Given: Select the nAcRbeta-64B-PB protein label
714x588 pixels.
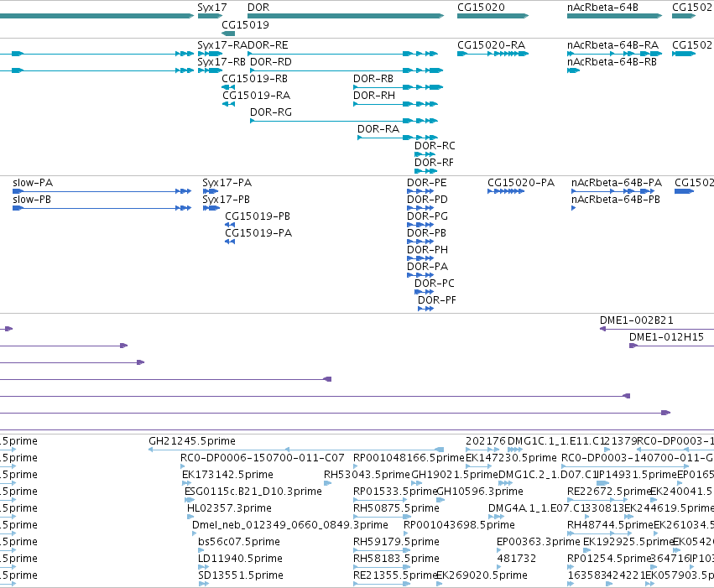Looking at the screenshot, I should pyautogui.click(x=616, y=200).
